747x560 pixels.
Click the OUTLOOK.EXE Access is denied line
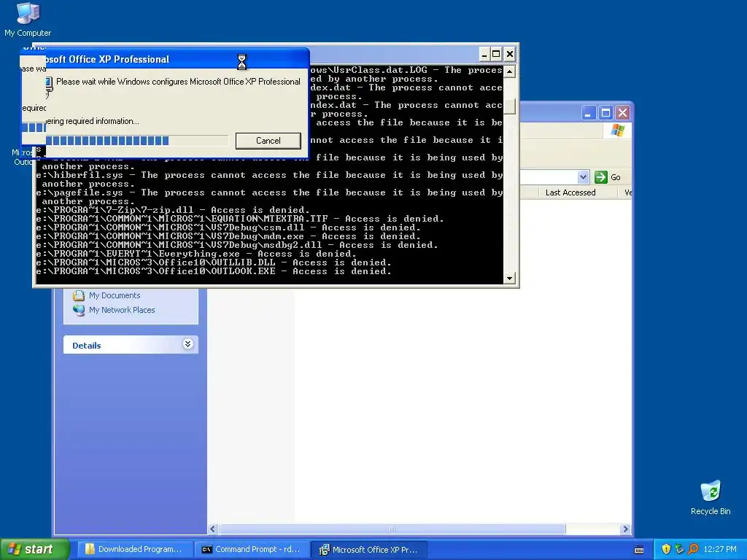point(214,271)
